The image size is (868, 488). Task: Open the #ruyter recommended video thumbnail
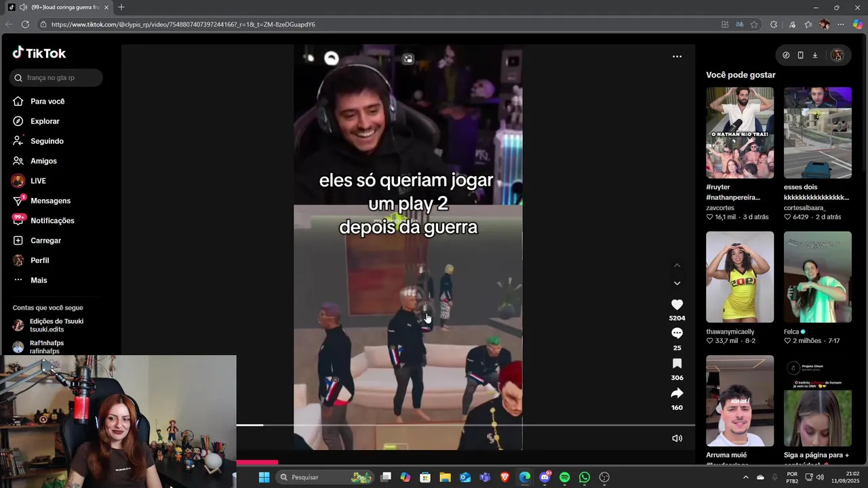[x=740, y=133]
